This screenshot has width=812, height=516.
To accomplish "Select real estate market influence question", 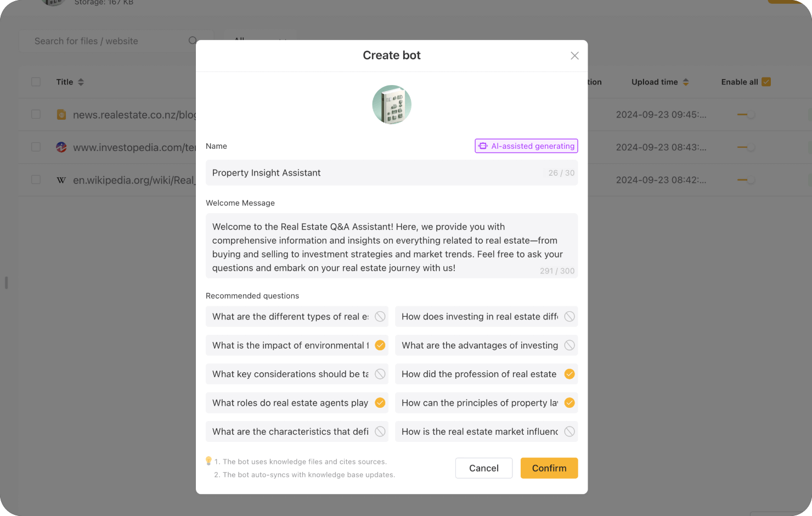I will point(569,431).
